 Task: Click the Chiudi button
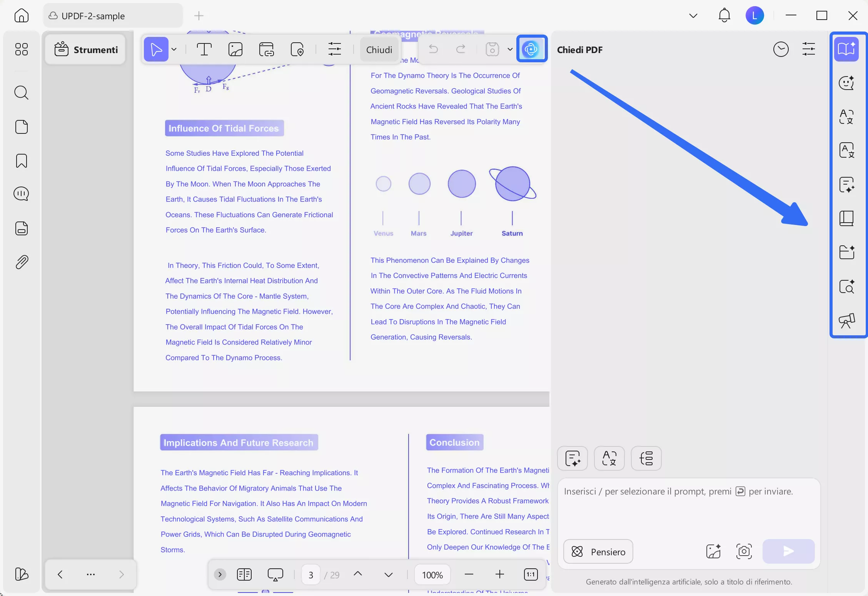coord(379,50)
